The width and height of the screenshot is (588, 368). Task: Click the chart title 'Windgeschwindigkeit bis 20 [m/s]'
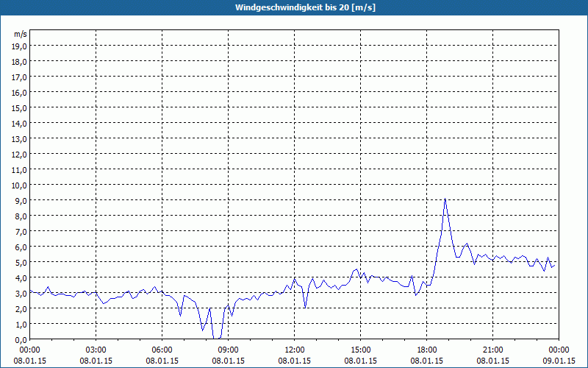pos(305,7)
